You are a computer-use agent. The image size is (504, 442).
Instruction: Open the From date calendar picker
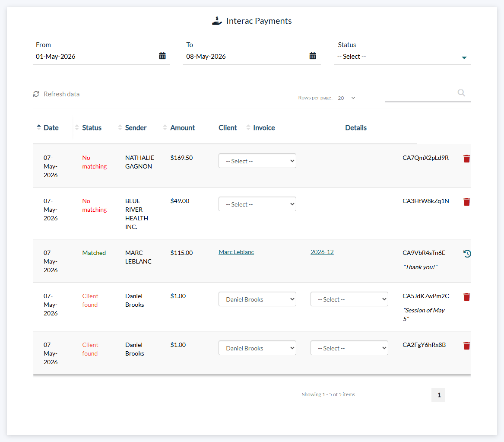click(162, 56)
